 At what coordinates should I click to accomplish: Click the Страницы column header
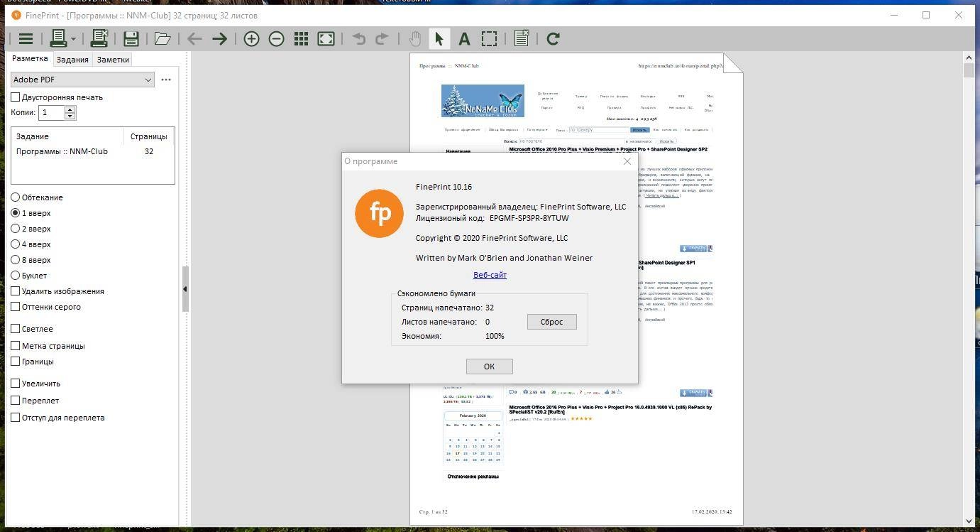pyautogui.click(x=149, y=136)
